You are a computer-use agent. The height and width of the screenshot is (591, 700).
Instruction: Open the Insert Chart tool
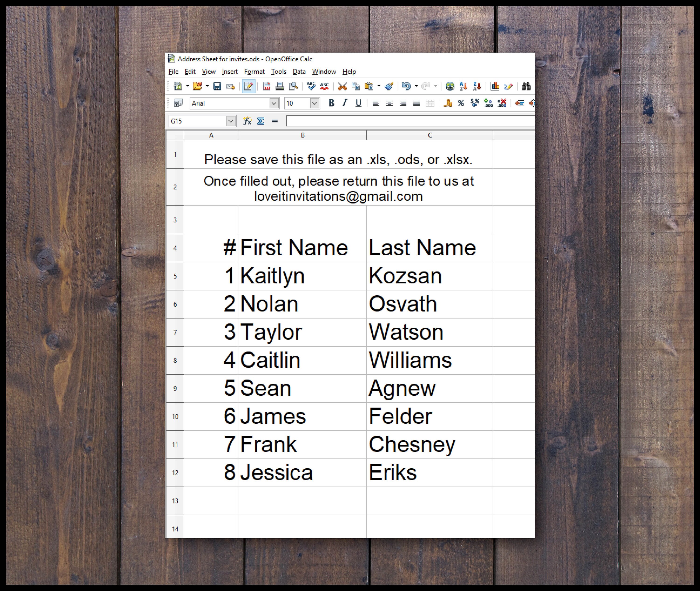click(495, 86)
